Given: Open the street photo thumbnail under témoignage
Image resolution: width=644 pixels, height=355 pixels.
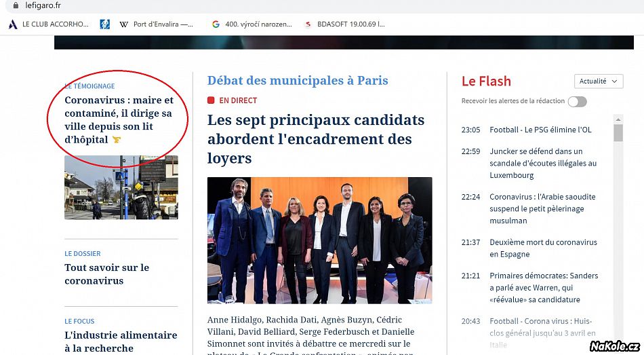Looking at the screenshot, I should tap(121, 187).
